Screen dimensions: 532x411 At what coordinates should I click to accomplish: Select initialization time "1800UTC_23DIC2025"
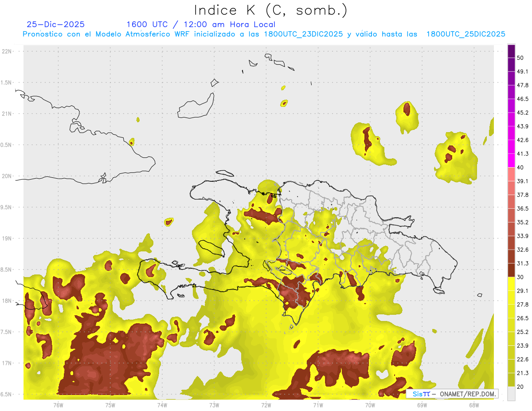pyautogui.click(x=303, y=34)
